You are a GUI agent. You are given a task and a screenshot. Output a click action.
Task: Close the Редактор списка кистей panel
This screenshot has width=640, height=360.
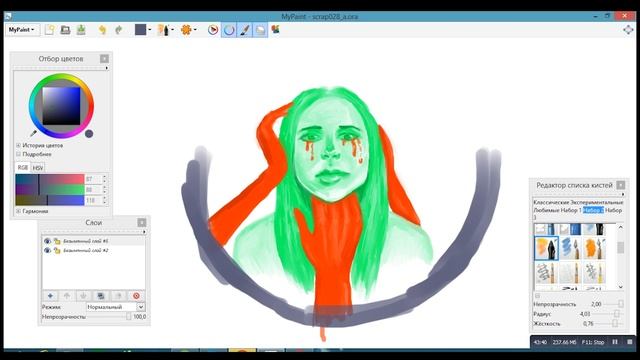pyautogui.click(x=621, y=185)
